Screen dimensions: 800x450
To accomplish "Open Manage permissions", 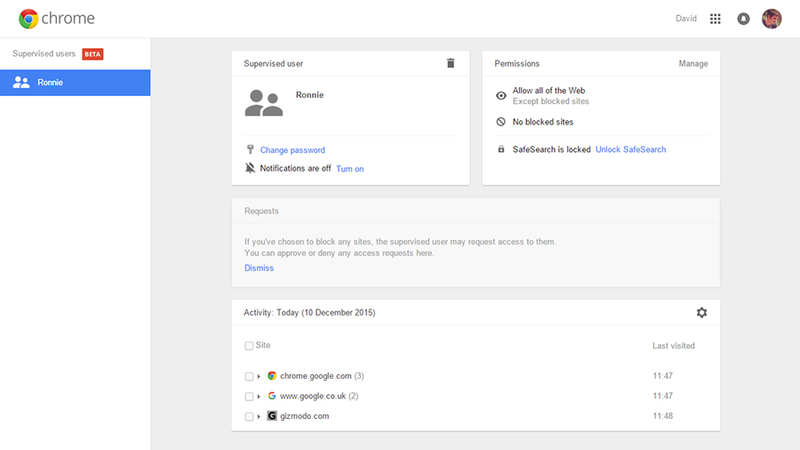I will pos(693,64).
